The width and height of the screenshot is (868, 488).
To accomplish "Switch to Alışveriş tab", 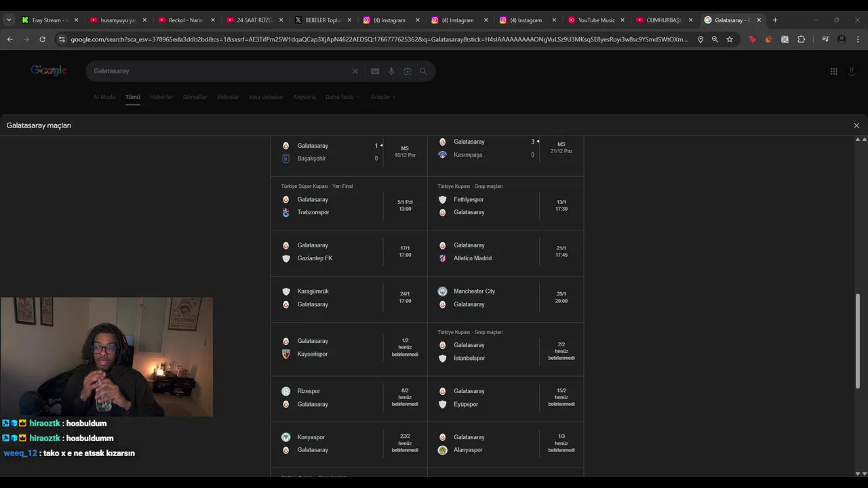I will click(304, 97).
